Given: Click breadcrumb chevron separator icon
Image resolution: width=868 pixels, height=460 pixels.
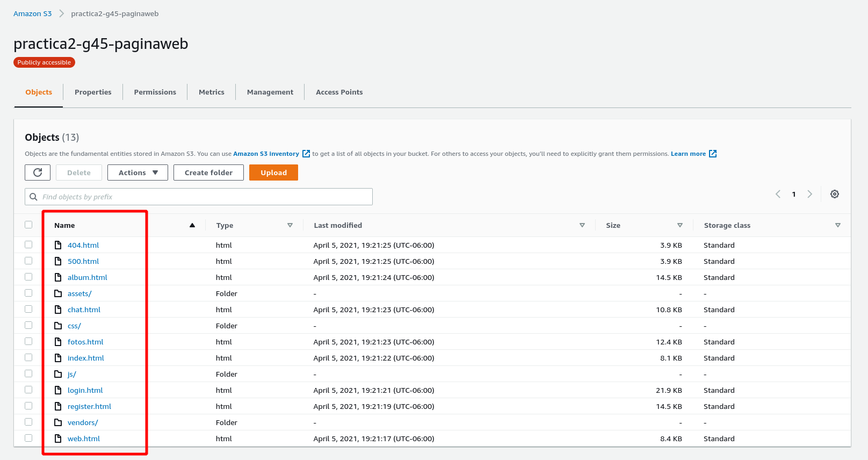Looking at the screenshot, I should pos(61,13).
